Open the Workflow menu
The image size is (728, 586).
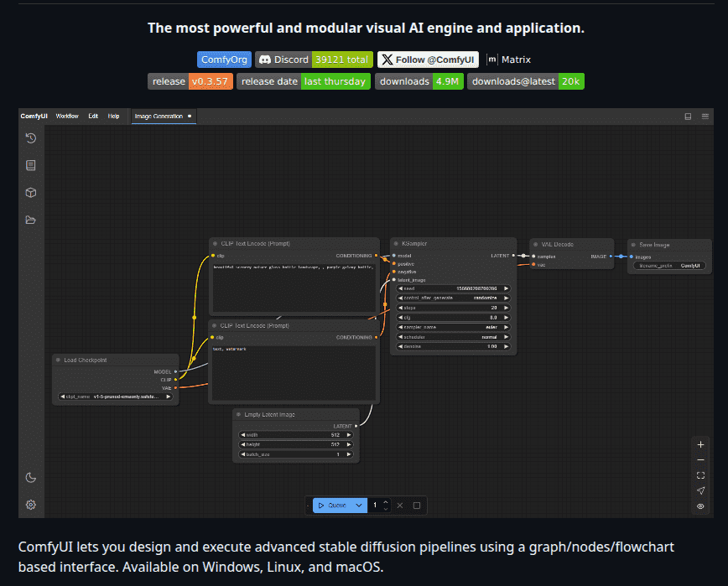[x=67, y=116]
